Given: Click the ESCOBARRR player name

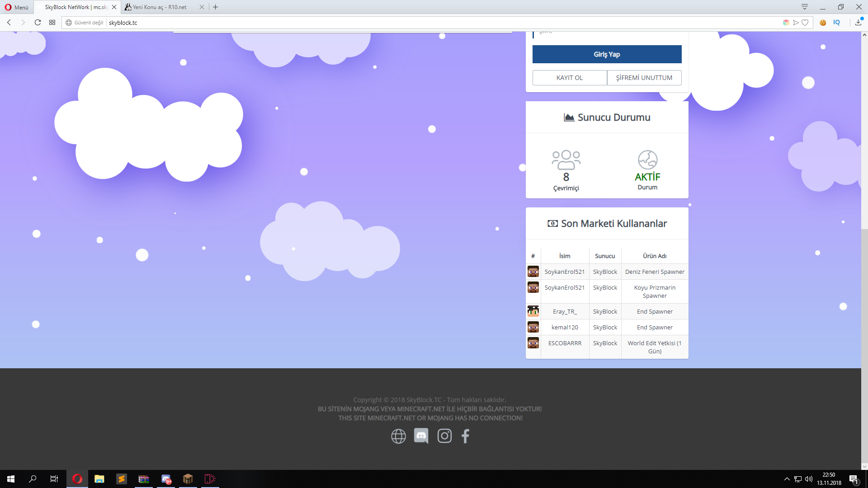Looking at the screenshot, I should tap(565, 343).
